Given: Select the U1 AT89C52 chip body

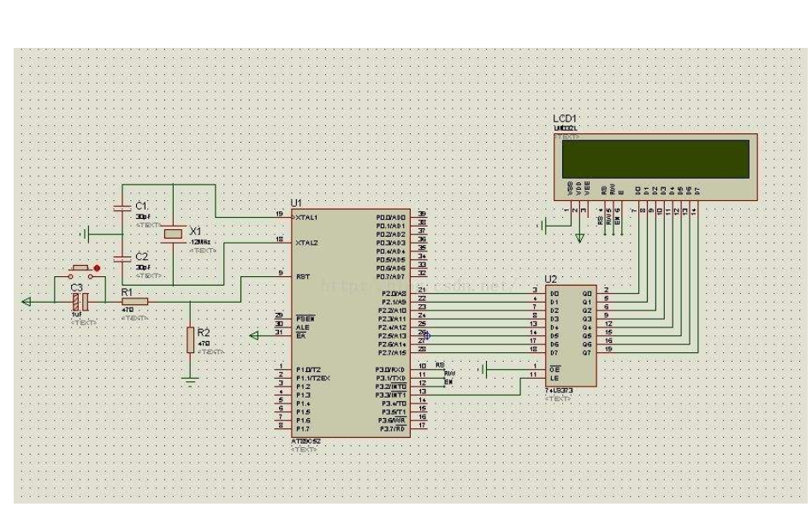Looking at the screenshot, I should point(351,323).
